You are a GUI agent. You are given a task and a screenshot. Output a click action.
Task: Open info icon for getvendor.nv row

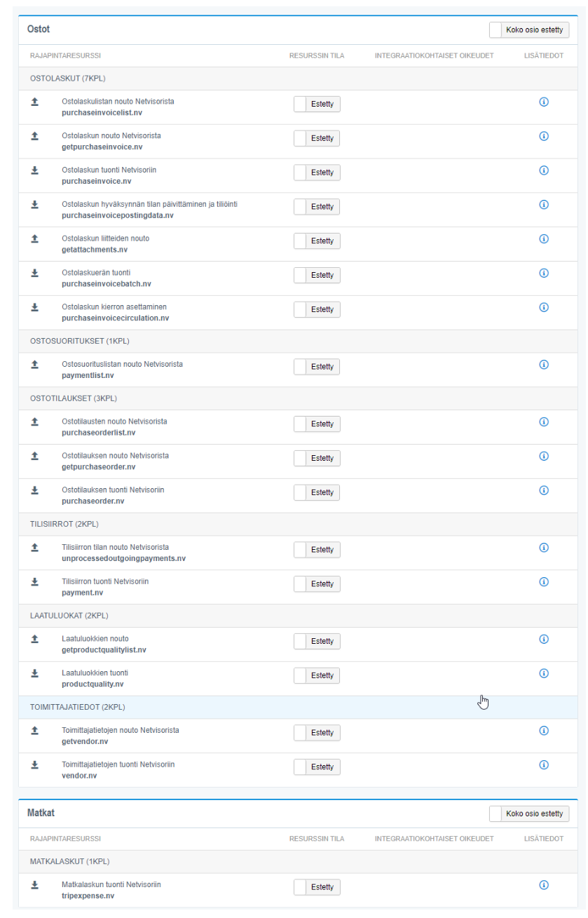click(543, 731)
